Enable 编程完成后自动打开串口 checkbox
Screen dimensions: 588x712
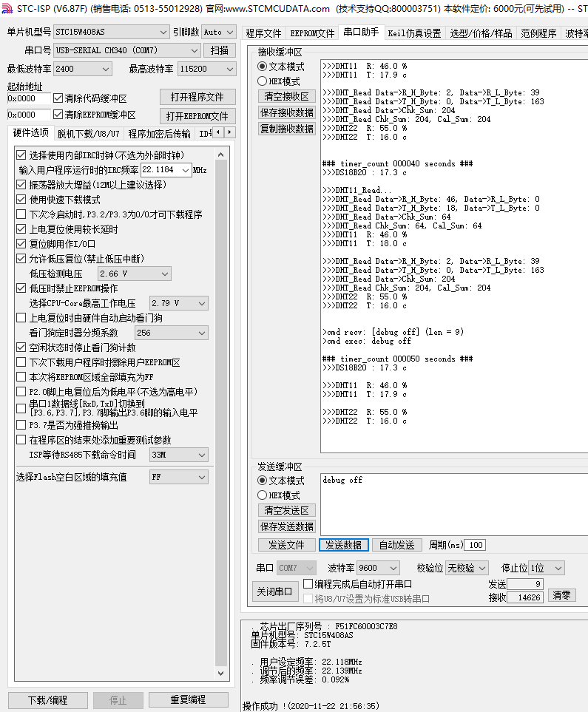pyautogui.click(x=308, y=584)
